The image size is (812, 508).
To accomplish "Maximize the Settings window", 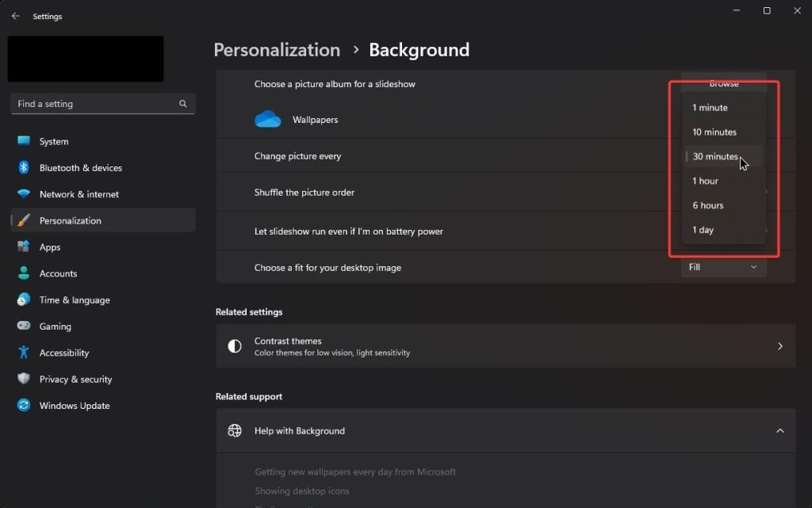I will 767,10.
